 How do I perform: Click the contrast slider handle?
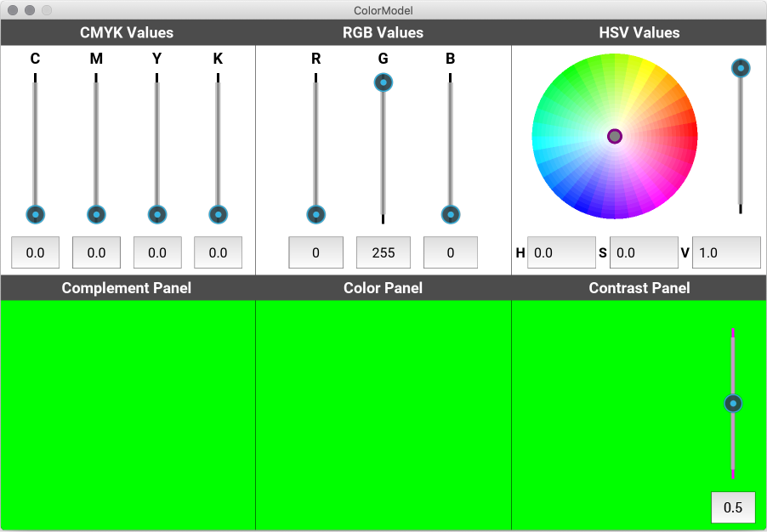[733, 403]
